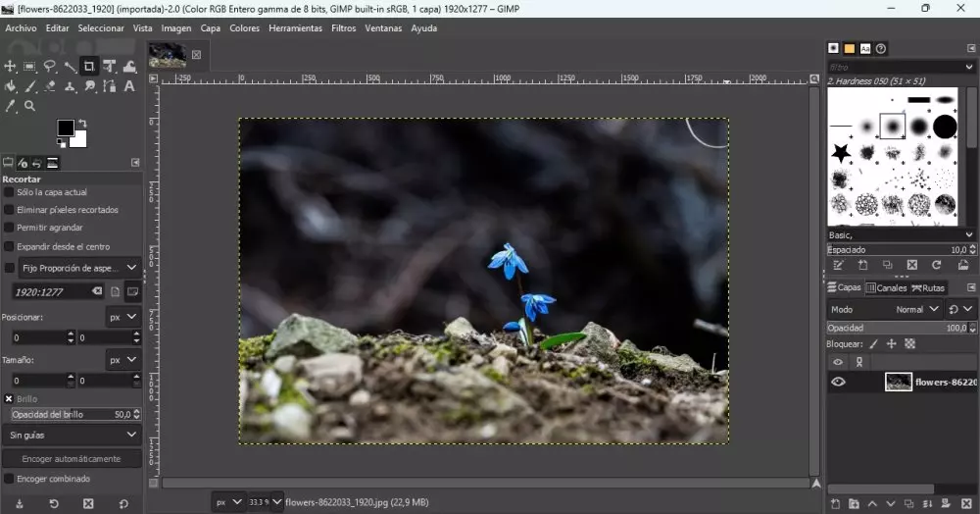Hide the flowers layer with eye icon
This screenshot has height=514, width=980.
[838, 382]
